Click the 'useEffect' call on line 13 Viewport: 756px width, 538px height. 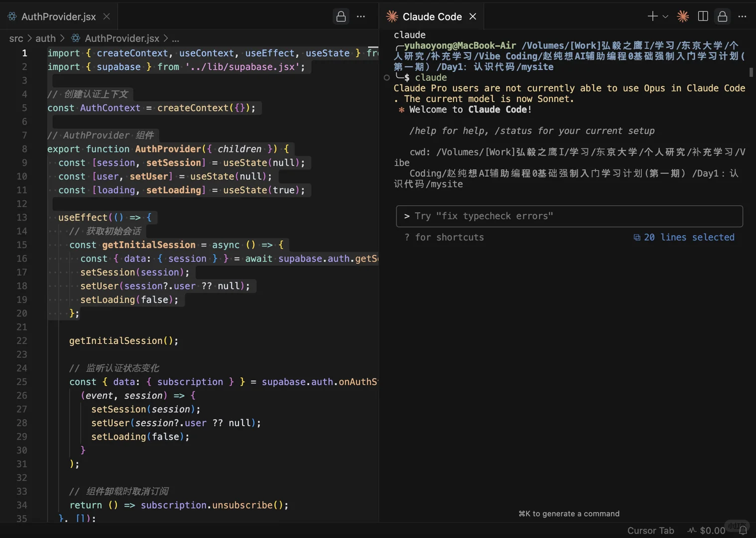83,218
